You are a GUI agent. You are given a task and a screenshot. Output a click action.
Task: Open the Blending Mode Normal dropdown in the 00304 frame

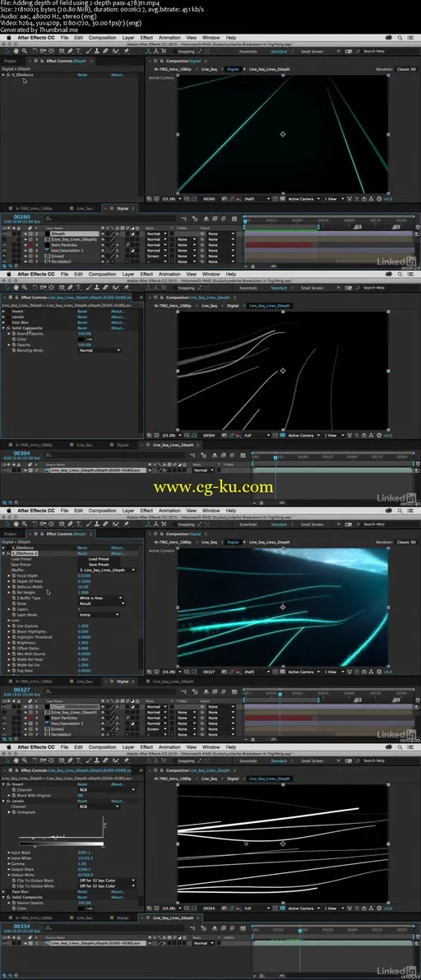click(100, 350)
